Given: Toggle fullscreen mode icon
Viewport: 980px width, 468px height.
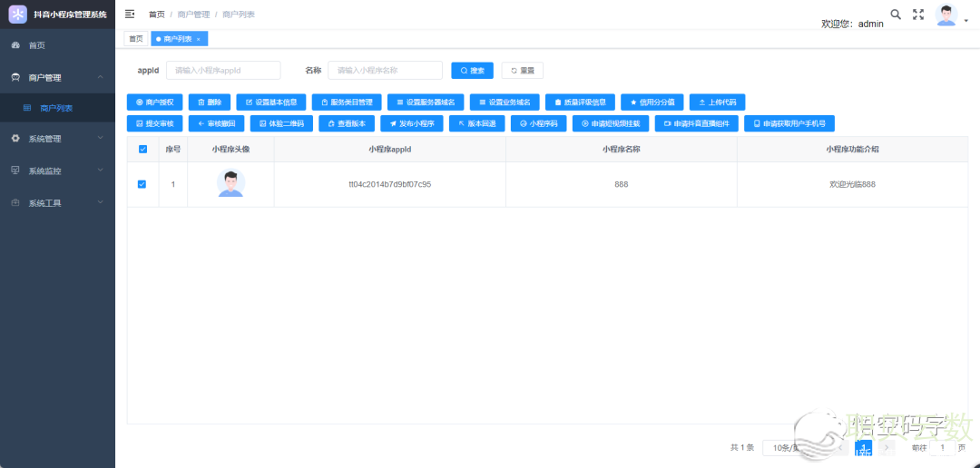Looking at the screenshot, I should tap(918, 15).
